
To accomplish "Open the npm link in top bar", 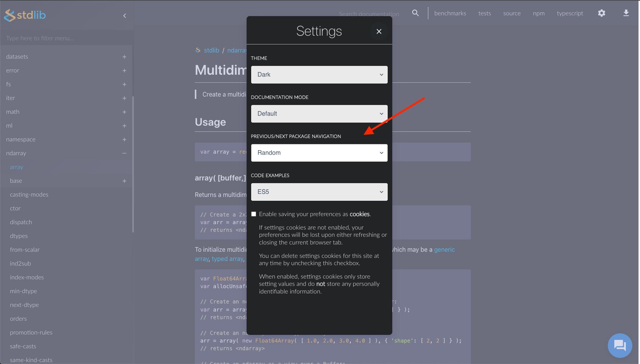I will point(539,13).
